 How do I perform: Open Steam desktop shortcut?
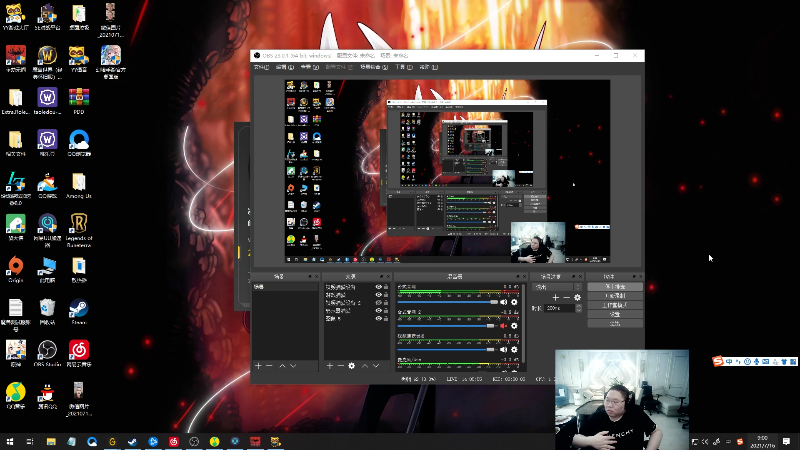(x=79, y=311)
